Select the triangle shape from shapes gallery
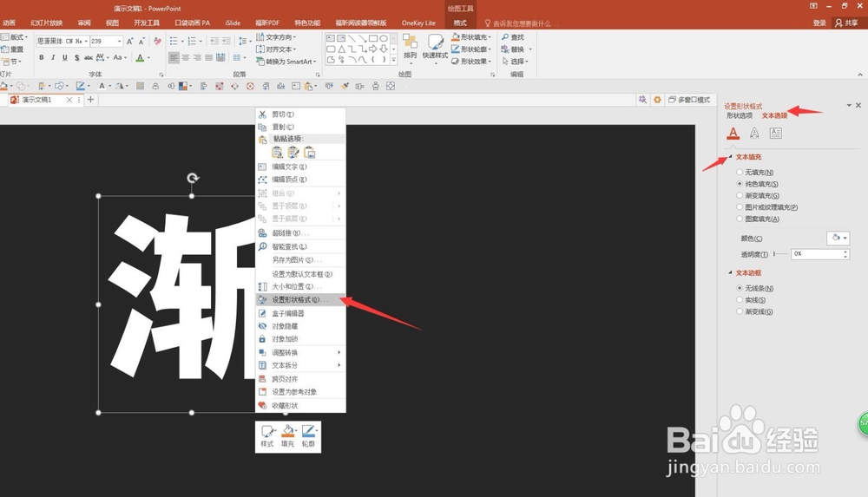Screen dimensions: 868x497 341,49
